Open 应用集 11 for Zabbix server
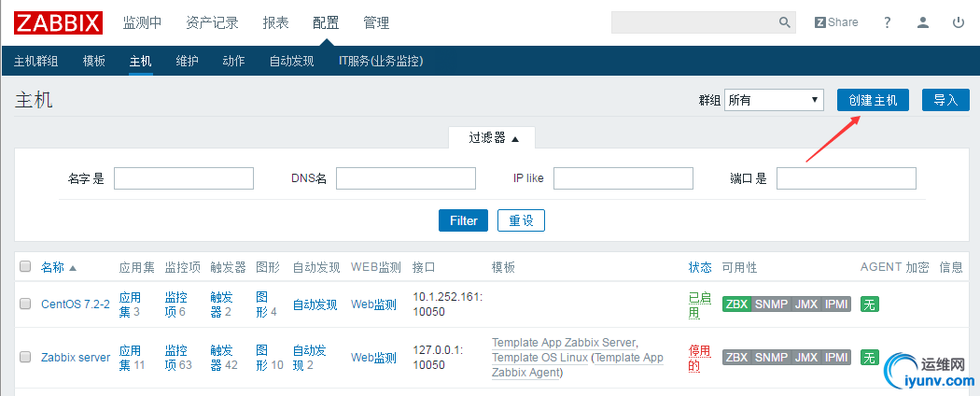Screen dimensions: 980x396 coord(132,357)
